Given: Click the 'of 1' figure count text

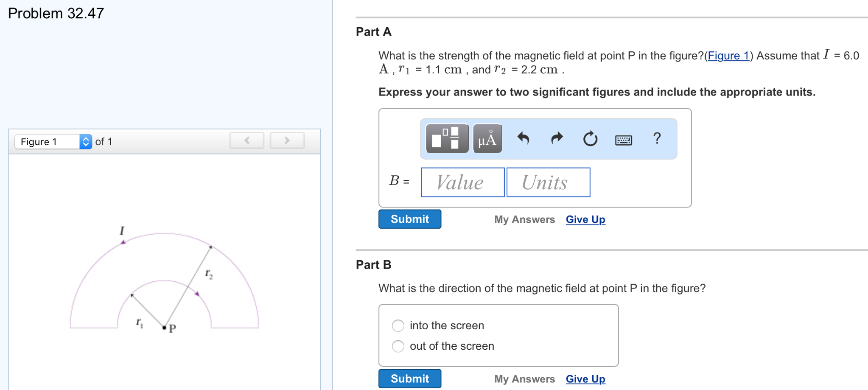Looking at the screenshot, I should [104, 142].
